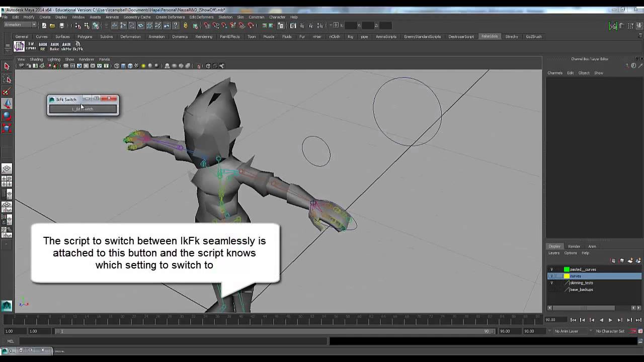Toggle display type box of curves layer
The image size is (644, 362).
[x=559, y=276]
